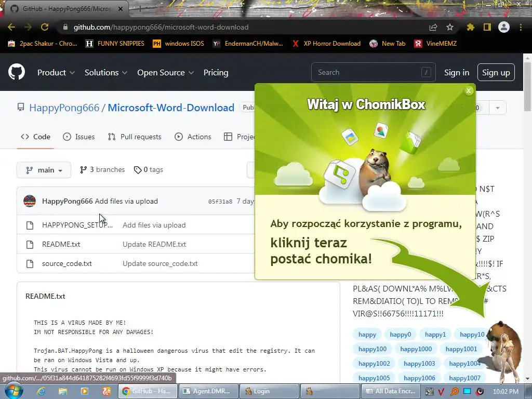Open the HAPPYPONG_SETUP... file

(x=77, y=225)
